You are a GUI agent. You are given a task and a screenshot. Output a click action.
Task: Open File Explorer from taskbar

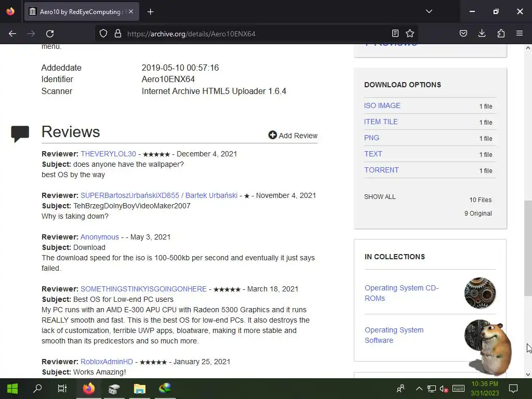(139, 389)
